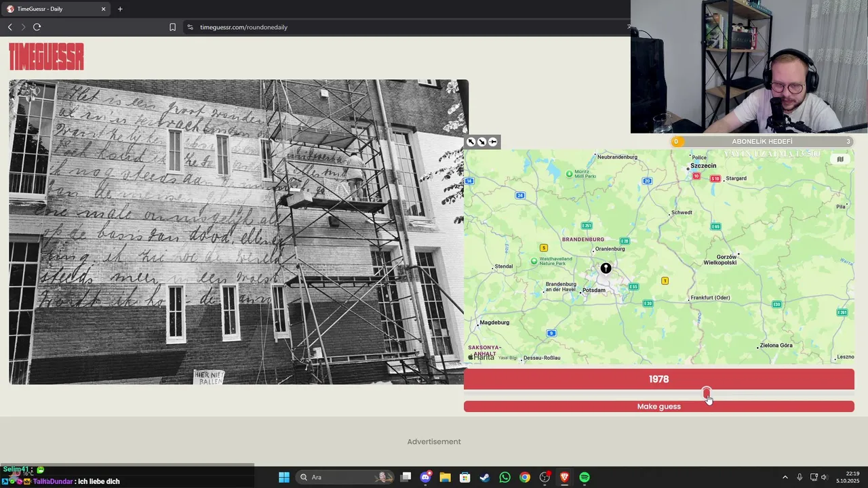Click the 1978 year display bar
This screenshot has height=488, width=868.
(x=659, y=380)
